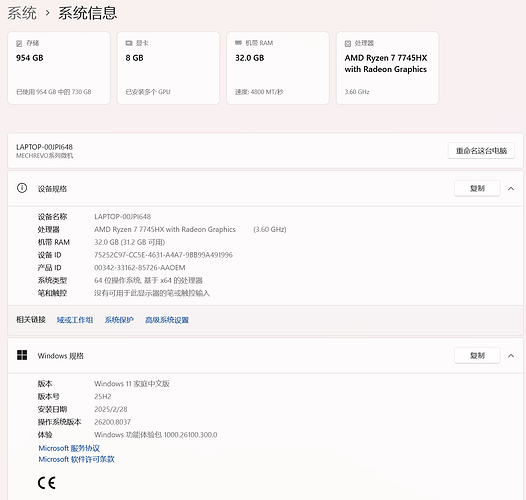Click 重命名这台电脑 button
The image size is (526, 500).
coord(481,151)
